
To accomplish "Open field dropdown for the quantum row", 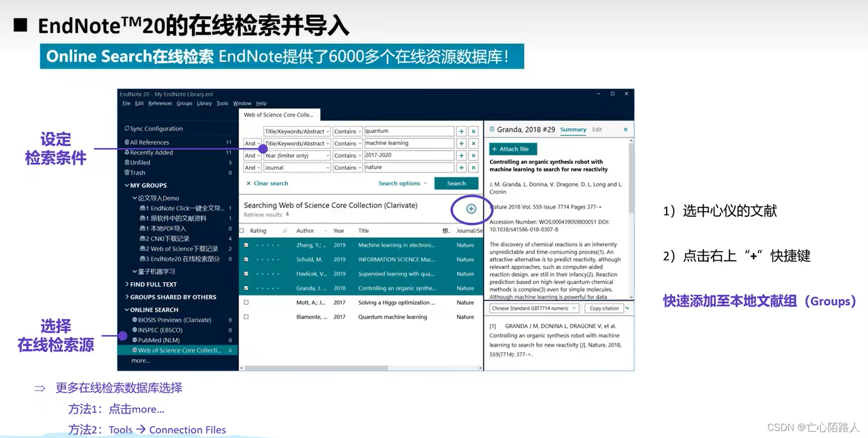I will click(x=297, y=131).
